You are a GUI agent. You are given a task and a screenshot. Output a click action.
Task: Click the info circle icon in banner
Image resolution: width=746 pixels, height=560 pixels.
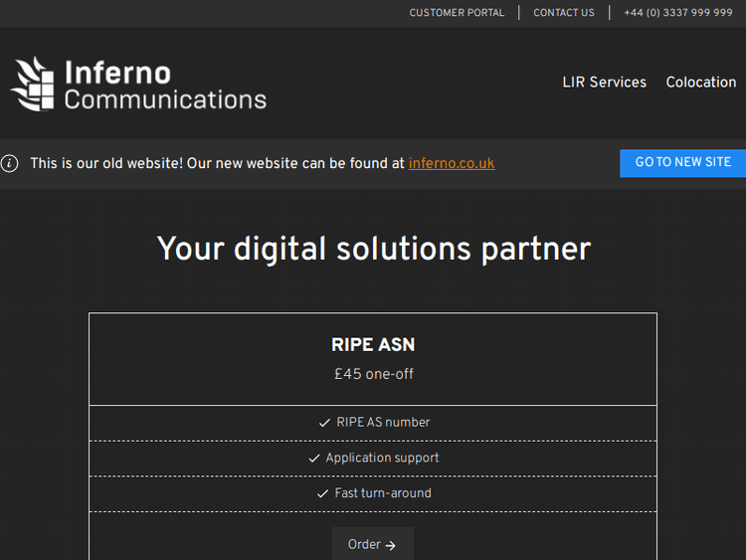click(10, 164)
